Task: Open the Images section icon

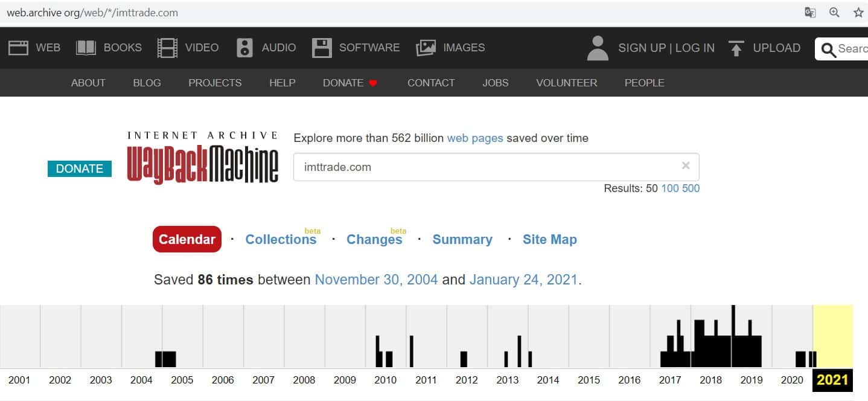Action: 426,48
